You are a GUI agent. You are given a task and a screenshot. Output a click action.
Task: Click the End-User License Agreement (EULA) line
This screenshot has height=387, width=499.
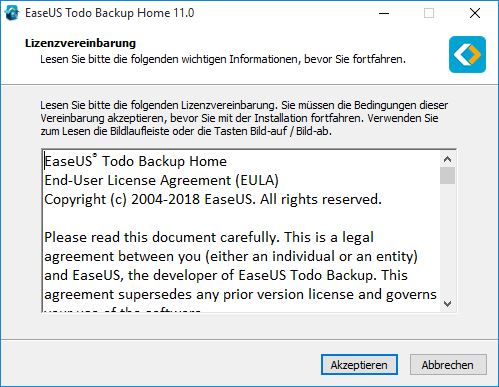point(162,180)
